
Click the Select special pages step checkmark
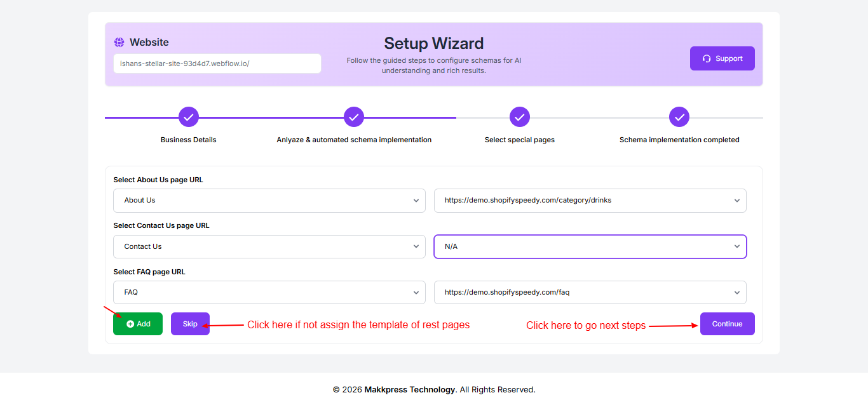(520, 117)
